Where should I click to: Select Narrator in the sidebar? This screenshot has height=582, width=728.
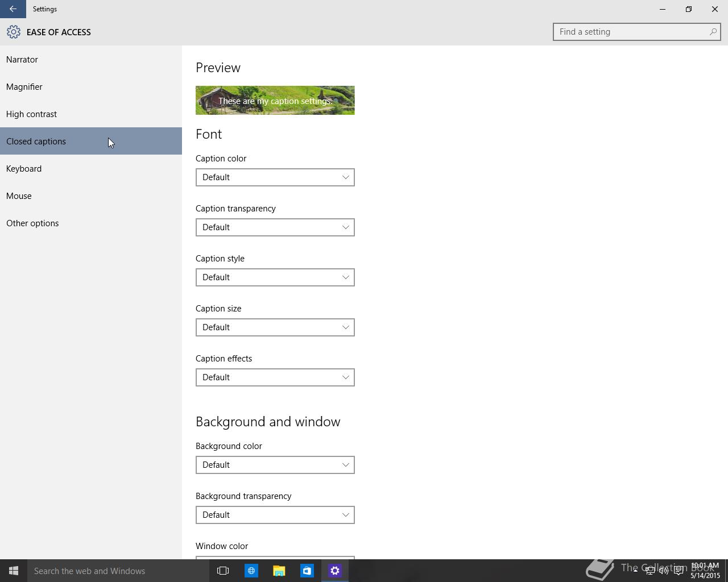click(x=91, y=59)
